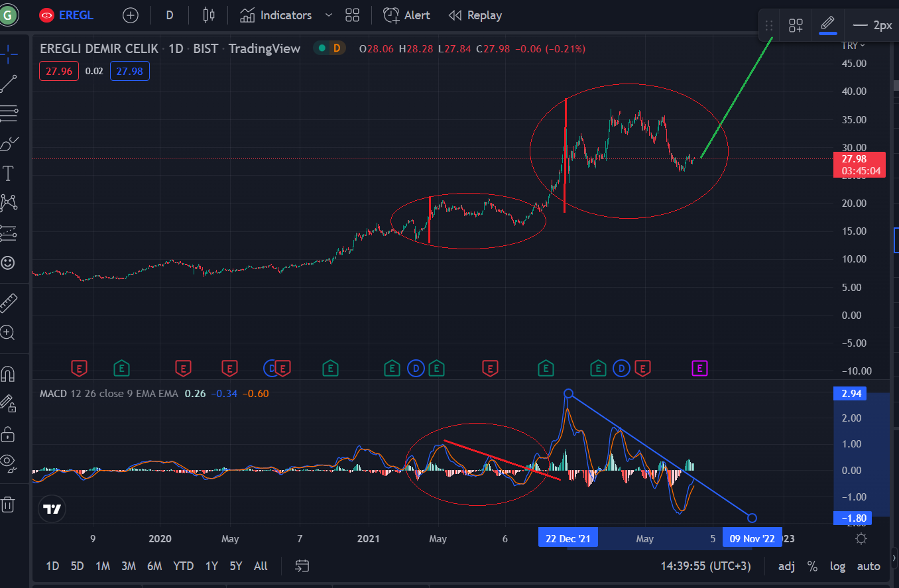Select the brush drawing tool
This screenshot has width=899, height=588.
[9, 144]
